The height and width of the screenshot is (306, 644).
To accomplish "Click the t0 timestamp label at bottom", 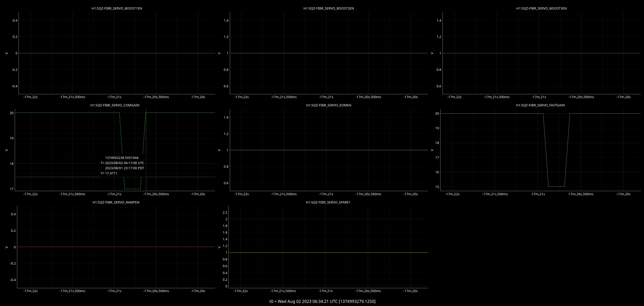I will point(322,301).
